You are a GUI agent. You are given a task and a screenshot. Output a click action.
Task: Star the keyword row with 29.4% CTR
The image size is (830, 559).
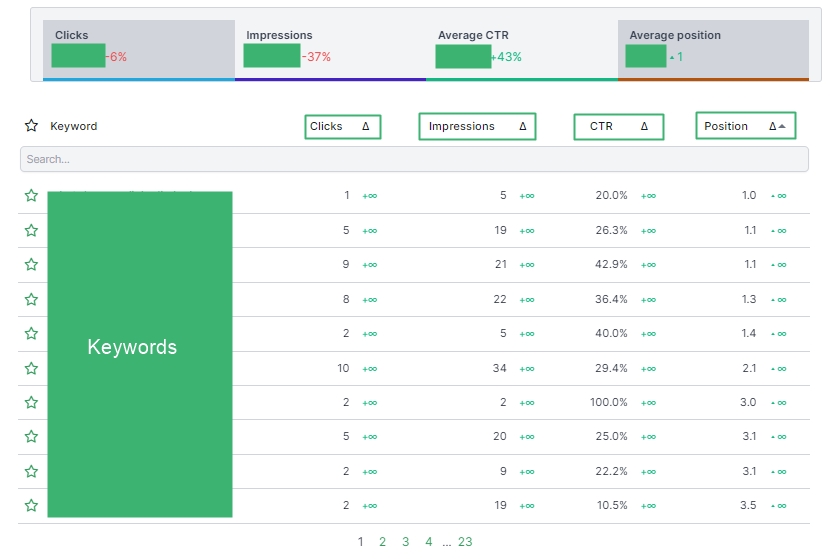pos(31,368)
